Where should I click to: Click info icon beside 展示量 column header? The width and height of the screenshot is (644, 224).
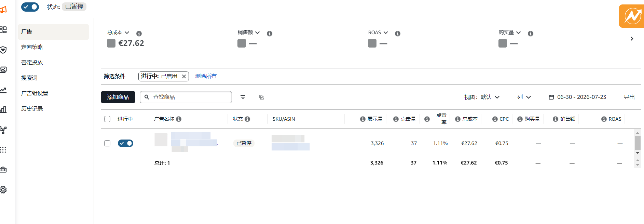coord(363,119)
